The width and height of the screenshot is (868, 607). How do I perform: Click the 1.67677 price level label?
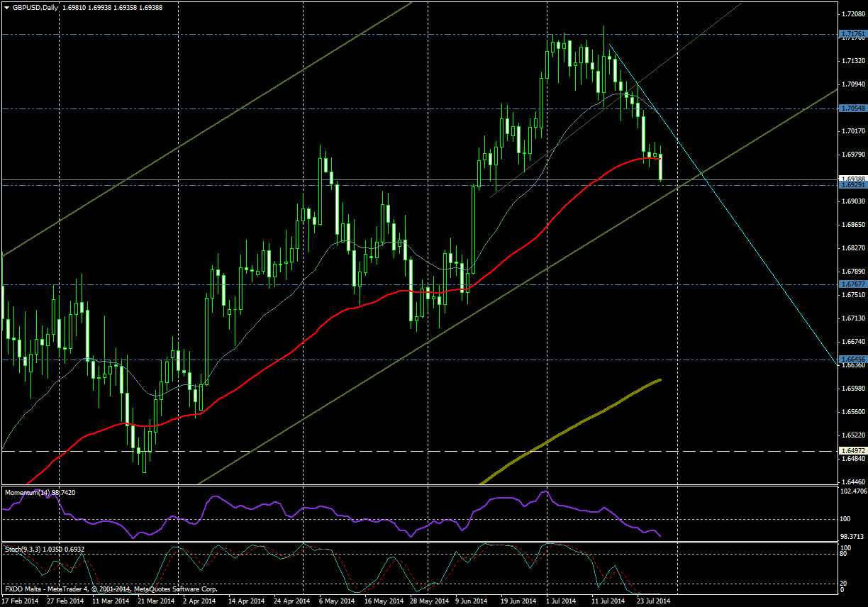(852, 284)
